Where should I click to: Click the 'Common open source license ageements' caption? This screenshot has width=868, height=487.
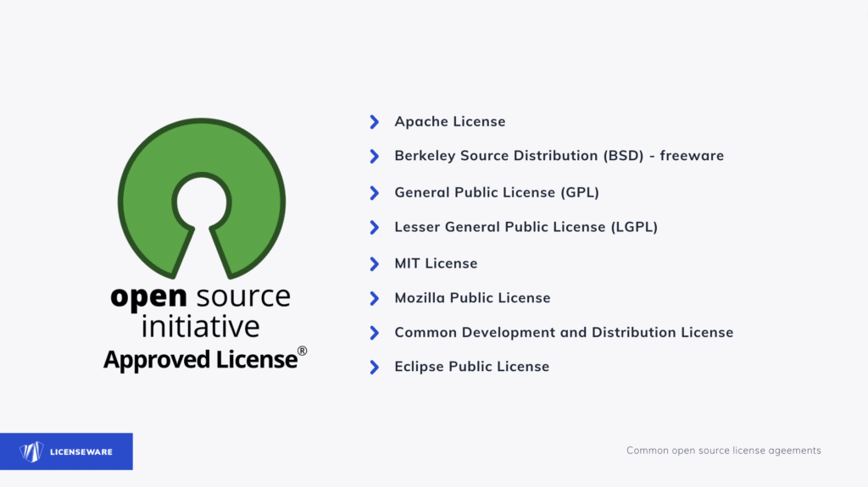[724, 451]
